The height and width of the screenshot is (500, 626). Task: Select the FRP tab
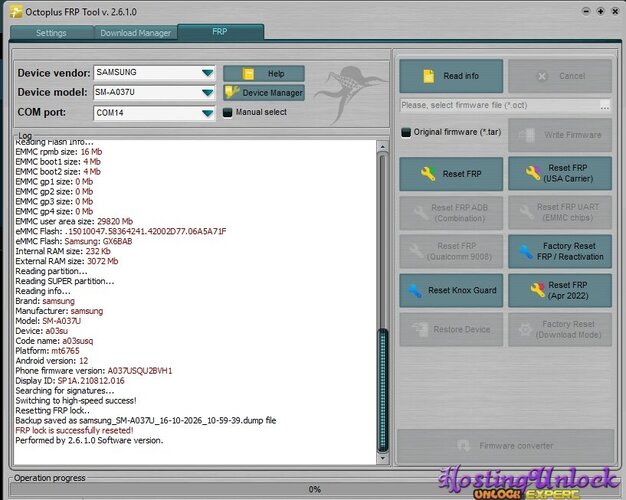tap(220, 32)
